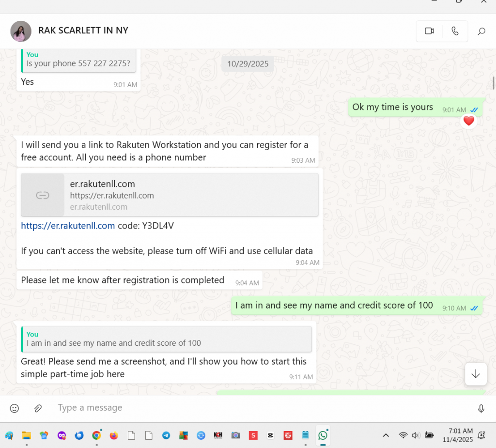
Task: Jump to quoted message about credit score
Action: point(166,339)
